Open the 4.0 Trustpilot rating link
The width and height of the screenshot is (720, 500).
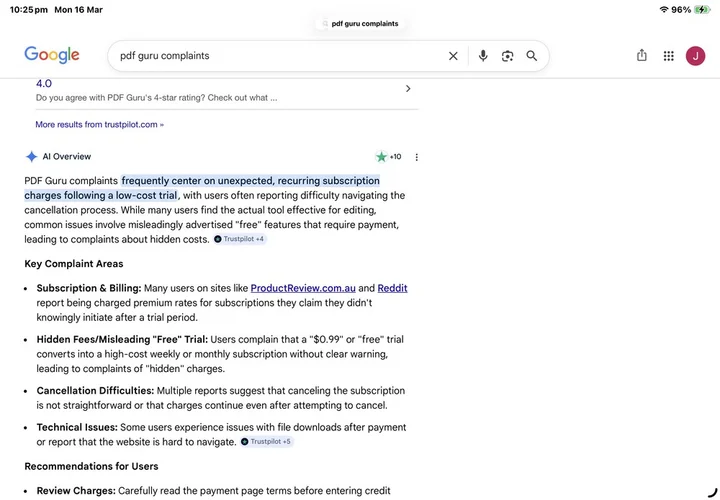[44, 84]
